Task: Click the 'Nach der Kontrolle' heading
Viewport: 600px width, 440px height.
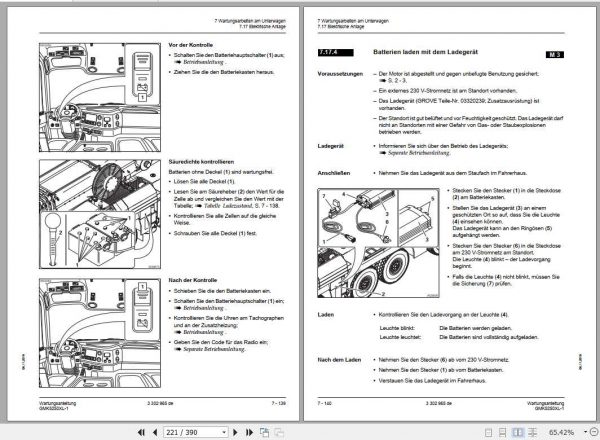Action: coord(192,280)
